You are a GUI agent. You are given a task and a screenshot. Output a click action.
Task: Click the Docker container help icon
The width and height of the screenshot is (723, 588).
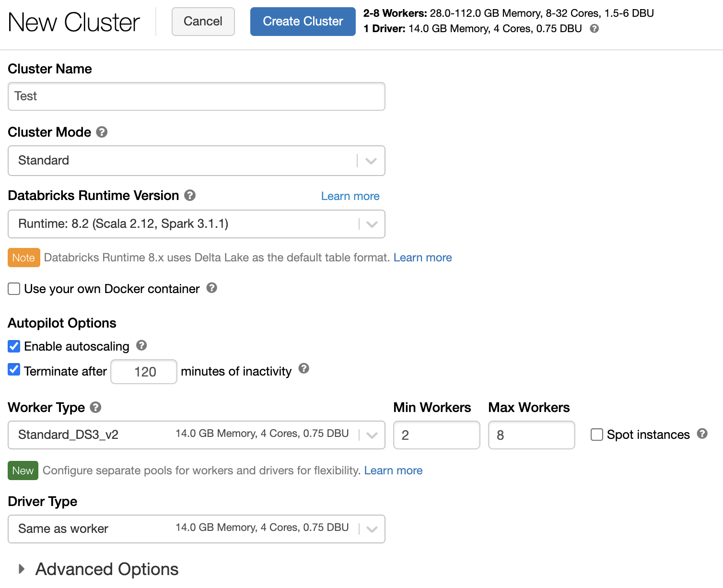pos(212,288)
